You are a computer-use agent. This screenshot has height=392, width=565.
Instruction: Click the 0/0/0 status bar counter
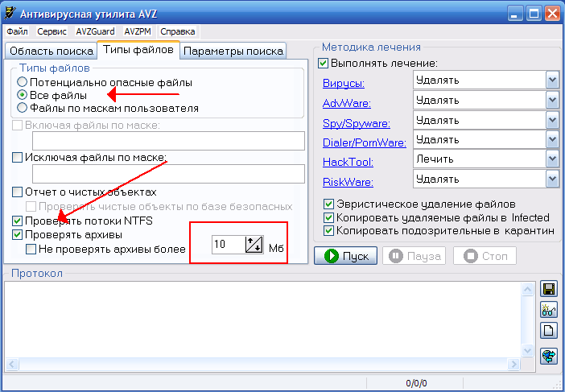pyautogui.click(x=416, y=383)
